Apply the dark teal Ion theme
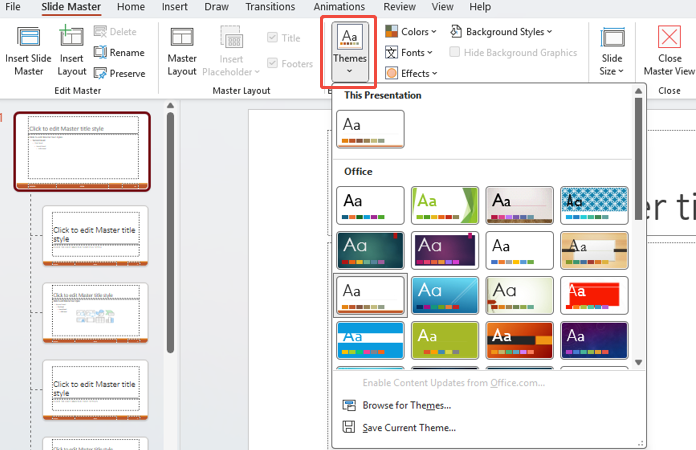The image size is (696, 450). [x=370, y=250]
